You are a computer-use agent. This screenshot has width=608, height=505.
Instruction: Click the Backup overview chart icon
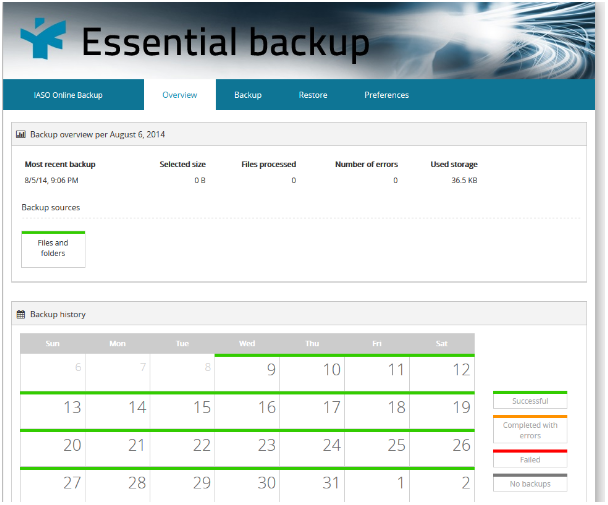click(x=21, y=133)
